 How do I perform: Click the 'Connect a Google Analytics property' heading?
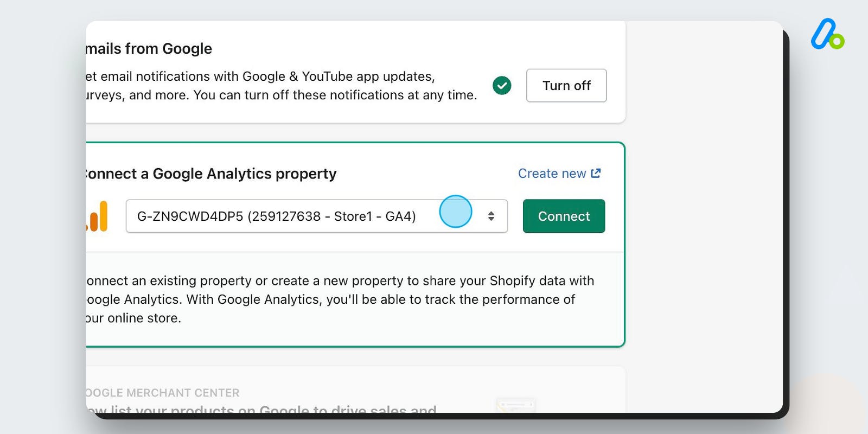pyautogui.click(x=211, y=174)
